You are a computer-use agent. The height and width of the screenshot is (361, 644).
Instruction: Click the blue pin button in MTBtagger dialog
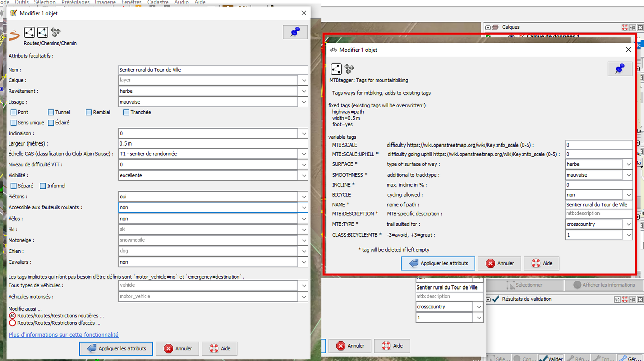point(620,69)
